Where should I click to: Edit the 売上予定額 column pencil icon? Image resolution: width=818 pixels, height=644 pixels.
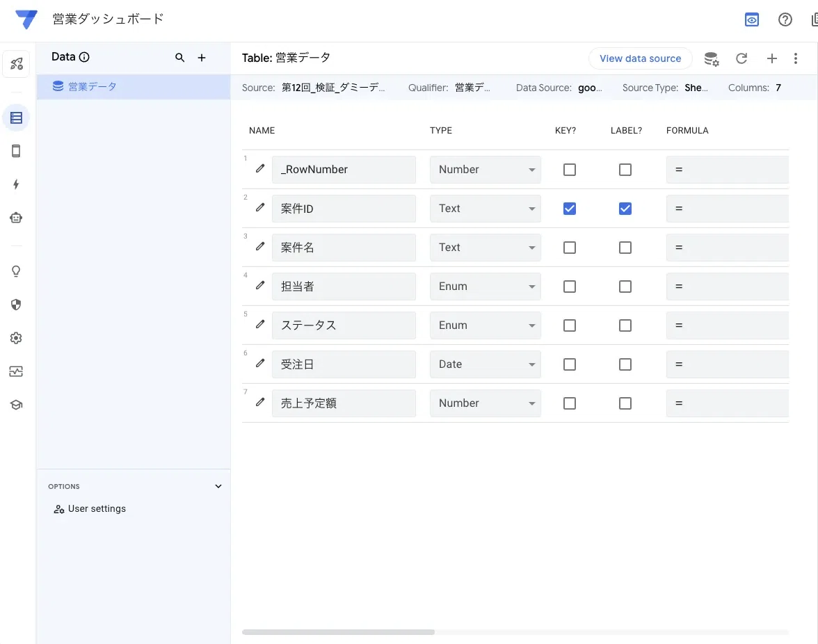click(260, 402)
